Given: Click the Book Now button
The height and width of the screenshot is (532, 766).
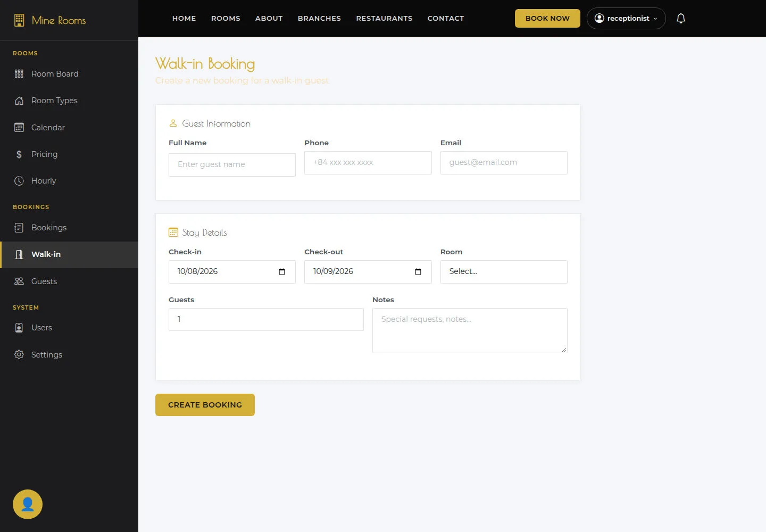Looking at the screenshot, I should [x=547, y=19].
